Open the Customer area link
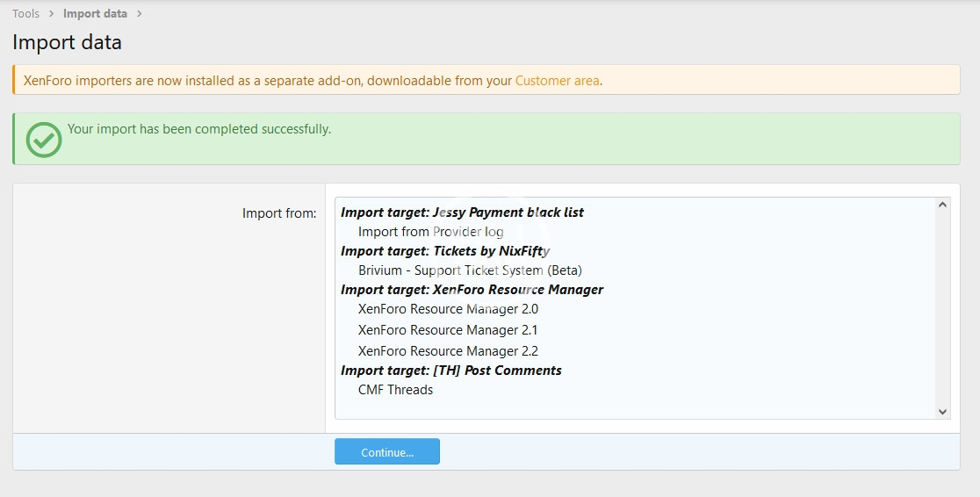980x497 pixels. (557, 81)
